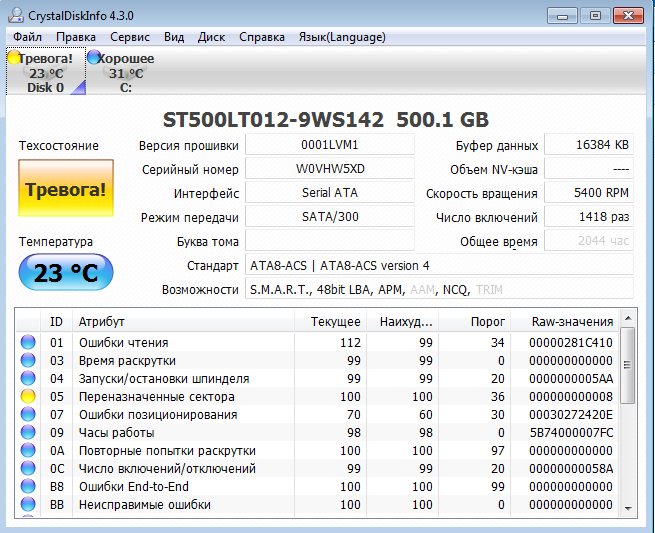This screenshot has height=533, width=655.
Task: Click raw value 0000000005AA
Action: pos(571,378)
